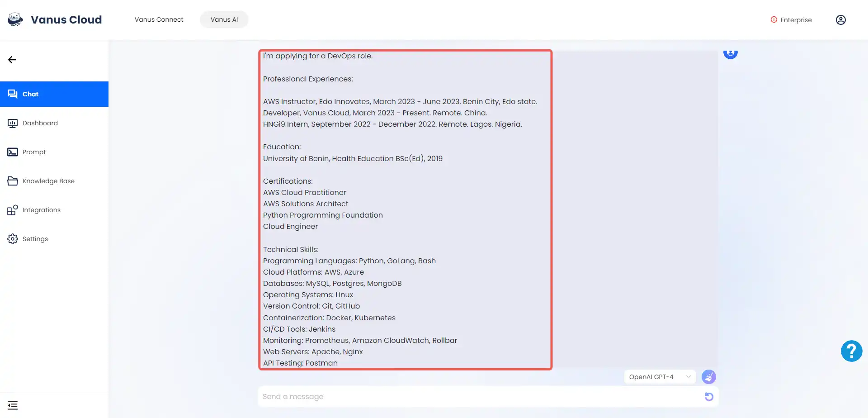Click the "CI/CD Tools: Jenkins" line
868x418 pixels.
click(x=299, y=329)
